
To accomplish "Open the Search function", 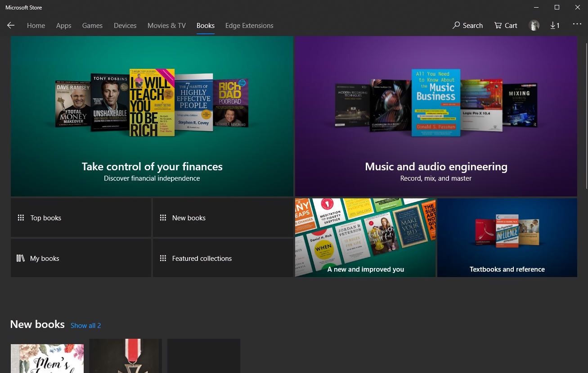I will [467, 25].
